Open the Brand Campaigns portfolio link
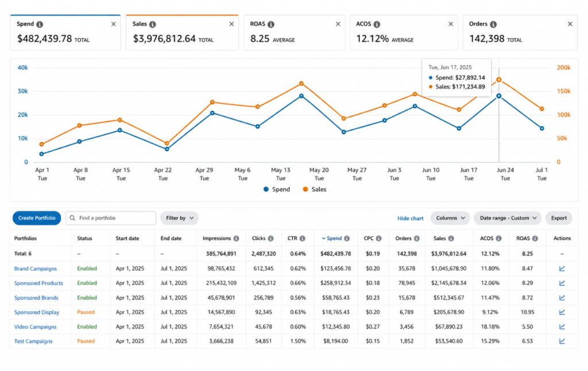 coord(35,269)
